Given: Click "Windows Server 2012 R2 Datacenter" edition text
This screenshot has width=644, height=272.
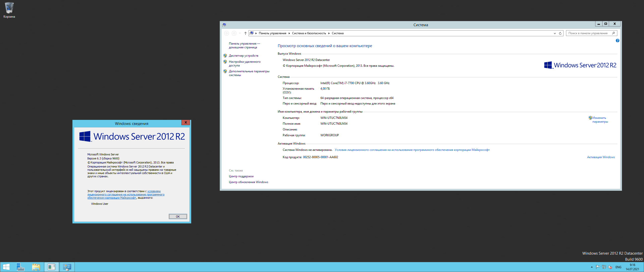Looking at the screenshot, I should [306, 60].
